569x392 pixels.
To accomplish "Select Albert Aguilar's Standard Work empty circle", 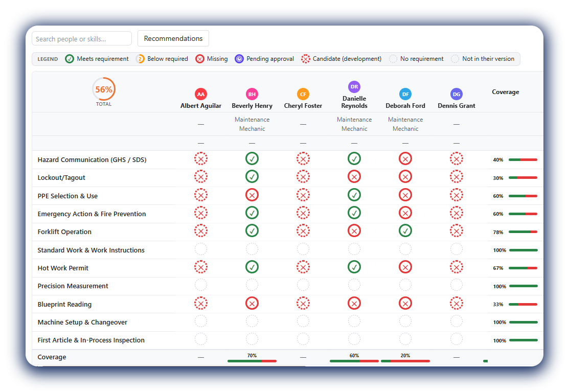I will 201,249.
